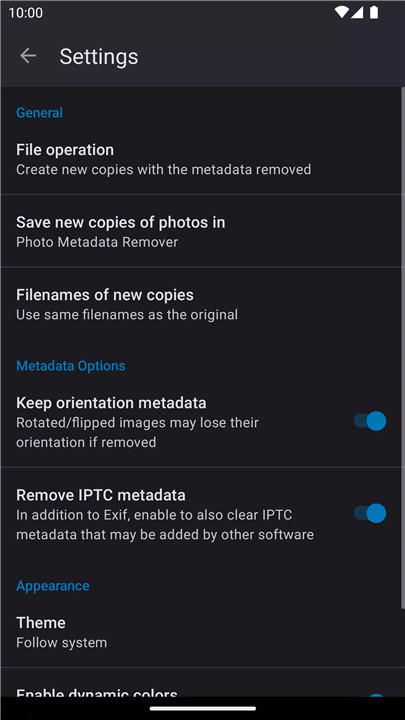Click the General section header
Image resolution: width=405 pixels, height=720 pixels.
[x=39, y=112]
